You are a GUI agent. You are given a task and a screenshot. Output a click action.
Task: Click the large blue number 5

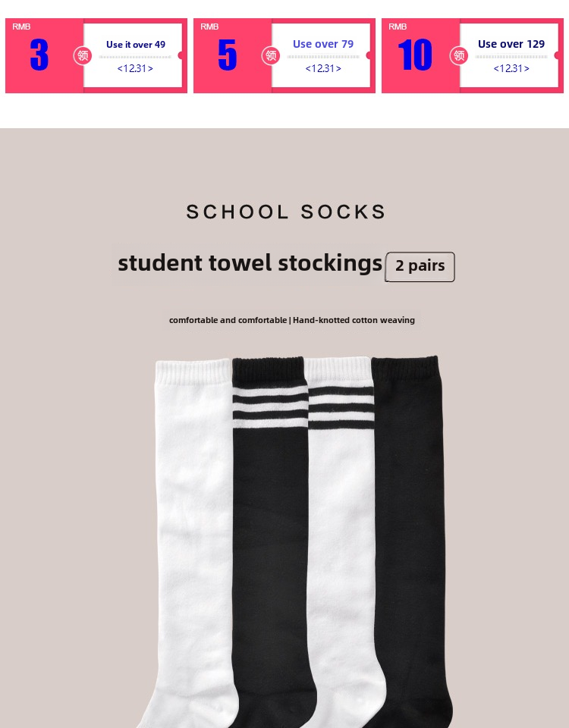pos(227,55)
